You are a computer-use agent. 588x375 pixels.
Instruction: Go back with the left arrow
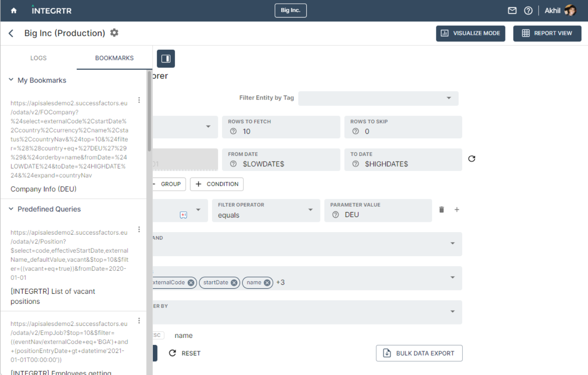[x=11, y=33]
